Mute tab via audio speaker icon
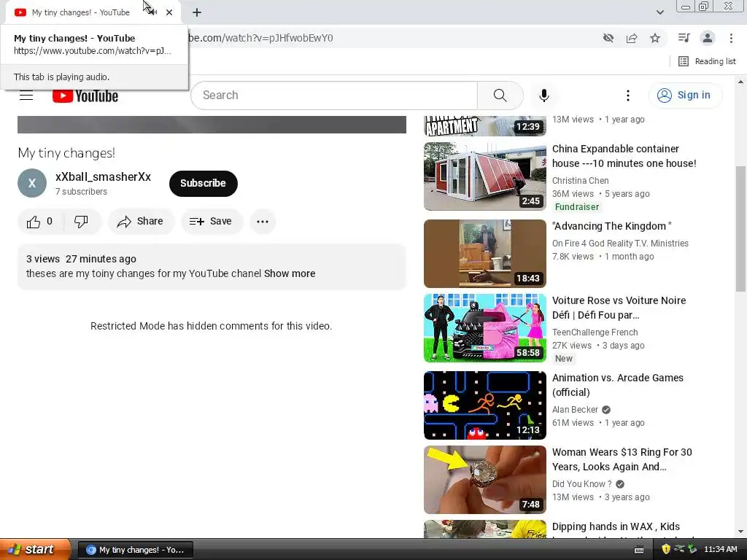Viewport: 747px width, 560px height. click(x=153, y=12)
